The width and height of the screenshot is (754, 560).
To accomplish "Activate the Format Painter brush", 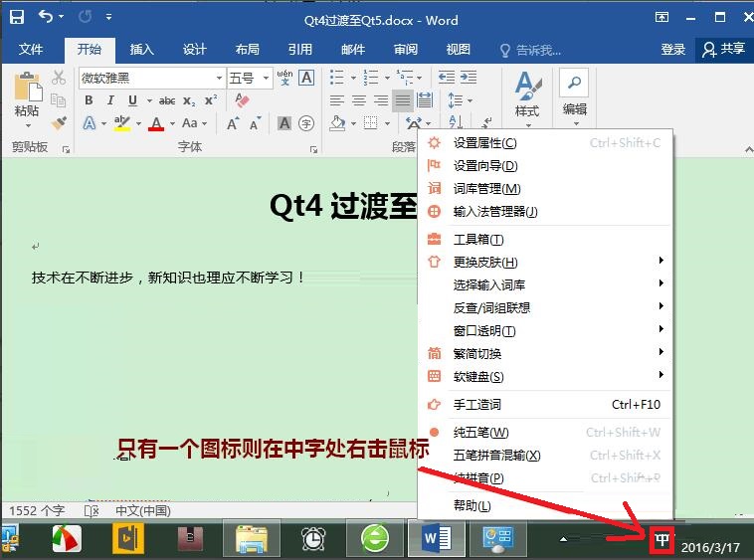I will coord(59,123).
